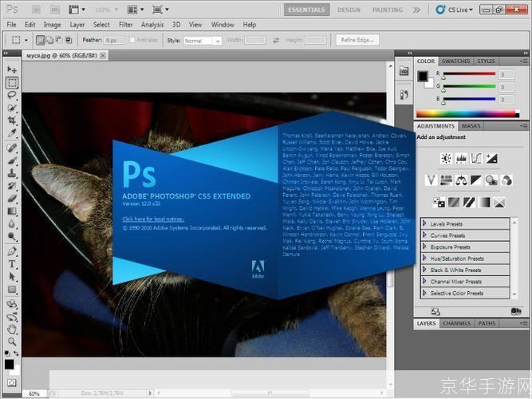Select the Rectangle shape tool
This screenshot has width=532, height=399.
tap(12, 290)
